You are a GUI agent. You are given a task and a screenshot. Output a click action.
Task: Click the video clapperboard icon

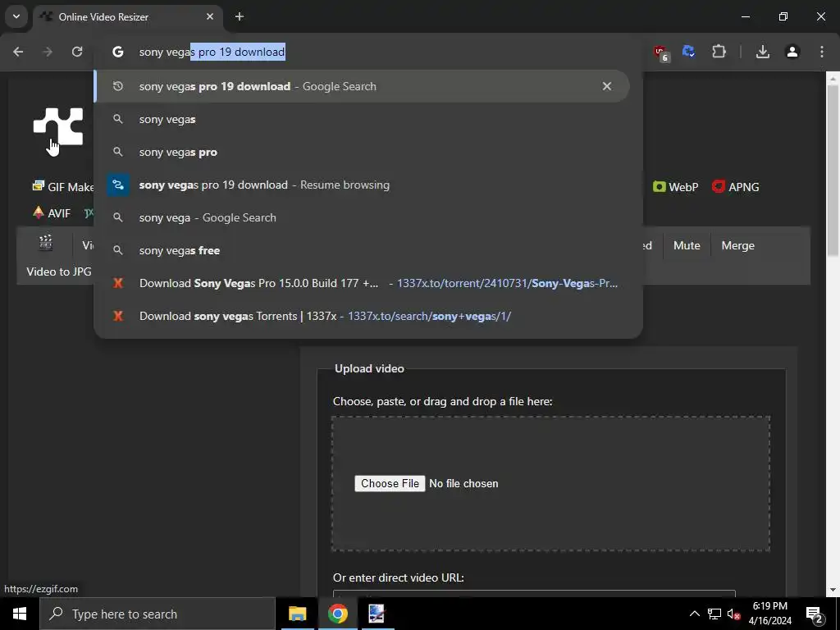(x=46, y=243)
